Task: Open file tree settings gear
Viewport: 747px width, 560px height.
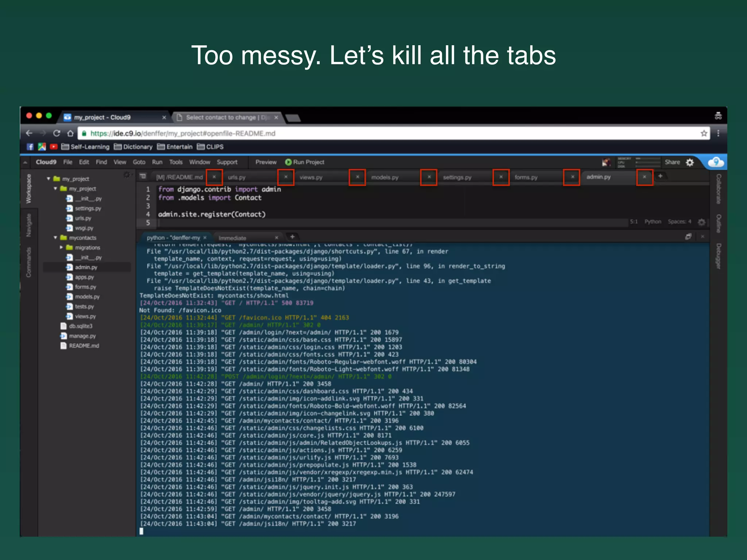Action: click(x=127, y=175)
